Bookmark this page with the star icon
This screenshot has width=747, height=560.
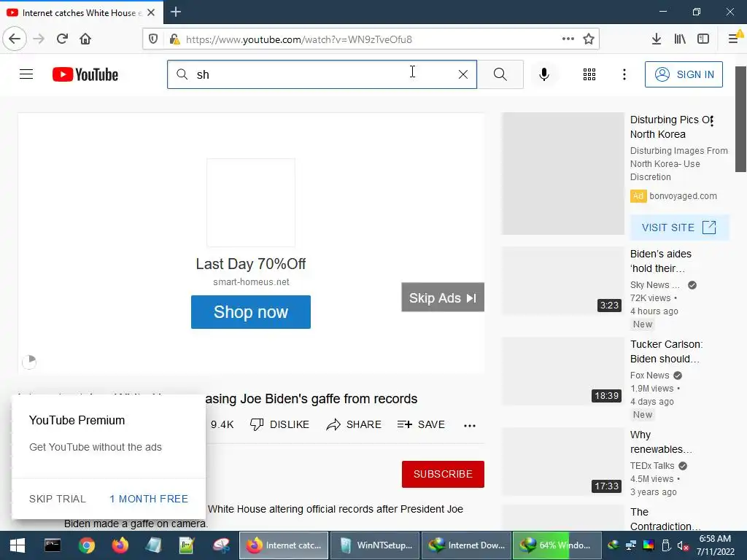click(589, 39)
